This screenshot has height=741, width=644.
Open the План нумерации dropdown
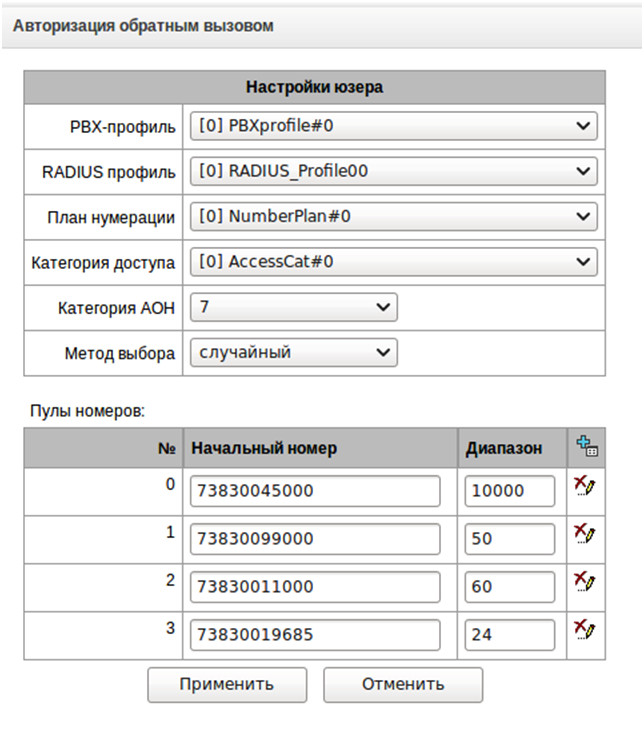(x=394, y=216)
